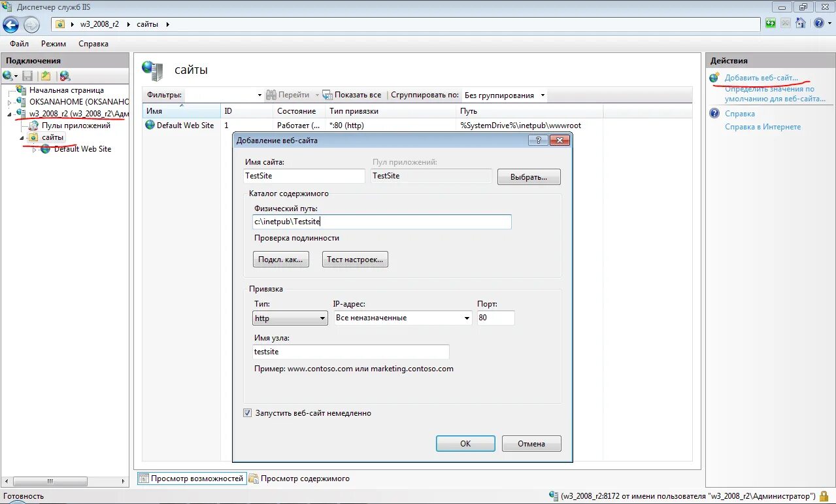Click the Refresh icon in the address bar
836x504 pixels.
[772, 24]
